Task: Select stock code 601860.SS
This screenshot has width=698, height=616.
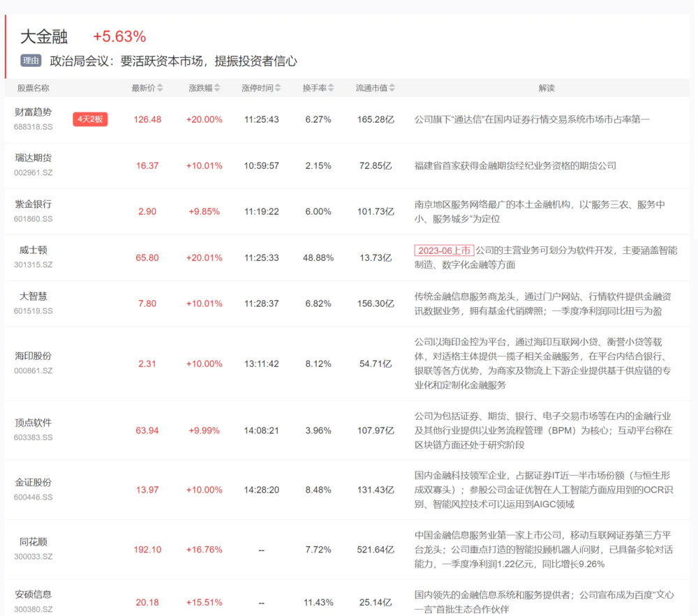Action: tap(33, 219)
